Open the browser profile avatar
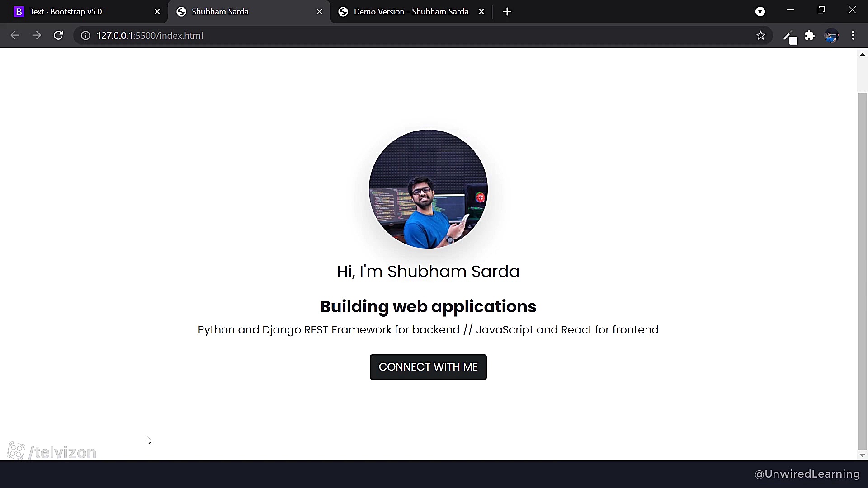The height and width of the screenshot is (488, 868). click(831, 35)
